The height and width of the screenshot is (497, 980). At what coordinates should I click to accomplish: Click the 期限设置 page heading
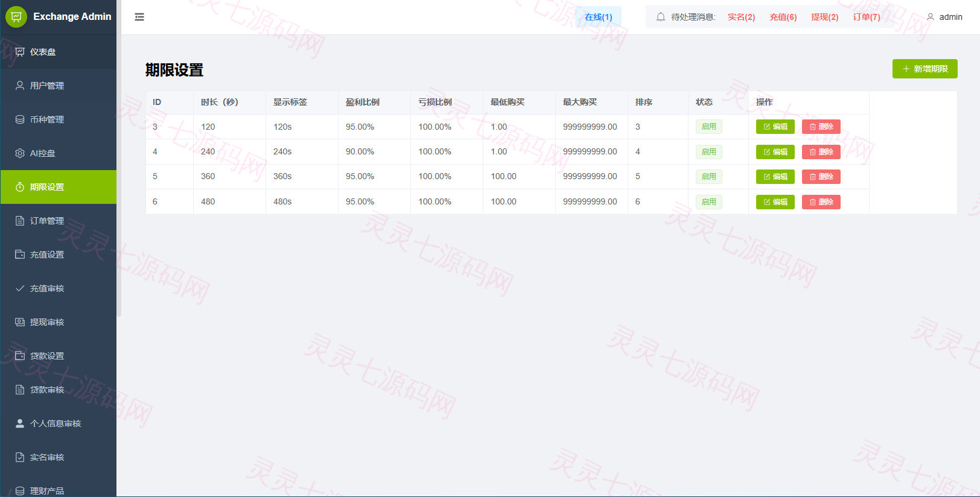(174, 70)
